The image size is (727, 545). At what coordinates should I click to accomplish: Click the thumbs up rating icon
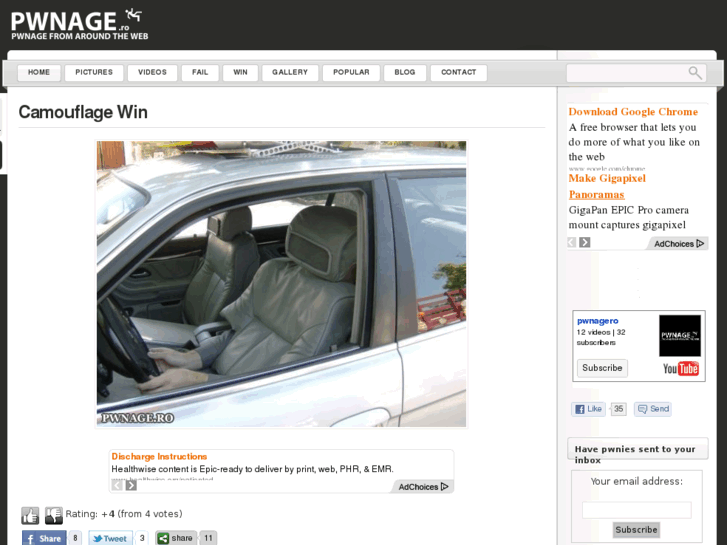coord(30,515)
